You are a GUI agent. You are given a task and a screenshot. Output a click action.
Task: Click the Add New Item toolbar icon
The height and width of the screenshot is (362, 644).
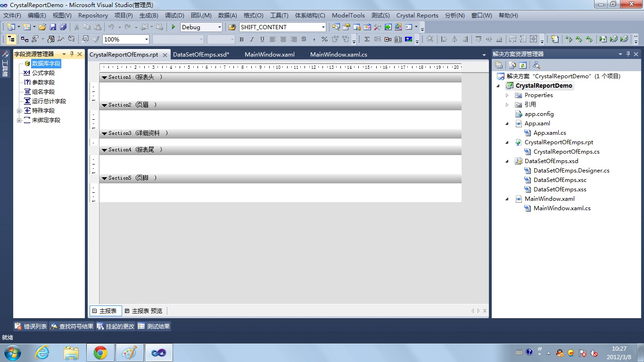pos(26,27)
